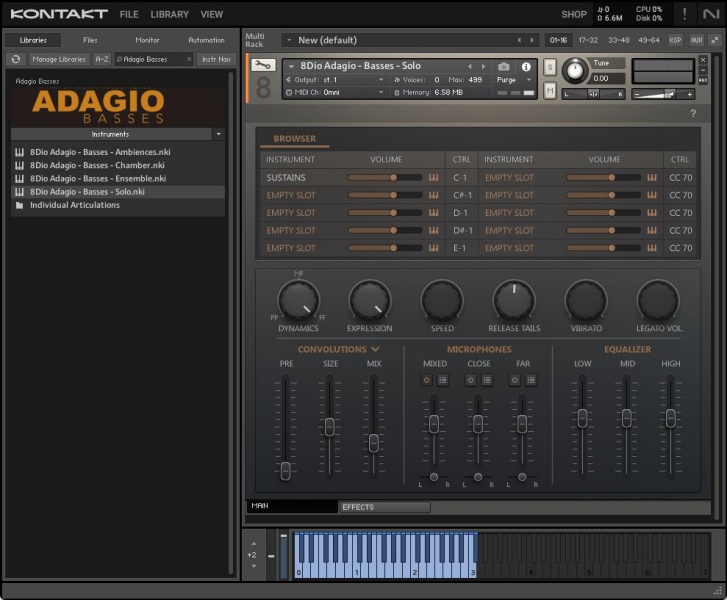Open keyboard mapping icon for SUSTAINS
The height and width of the screenshot is (600, 727).
click(434, 177)
